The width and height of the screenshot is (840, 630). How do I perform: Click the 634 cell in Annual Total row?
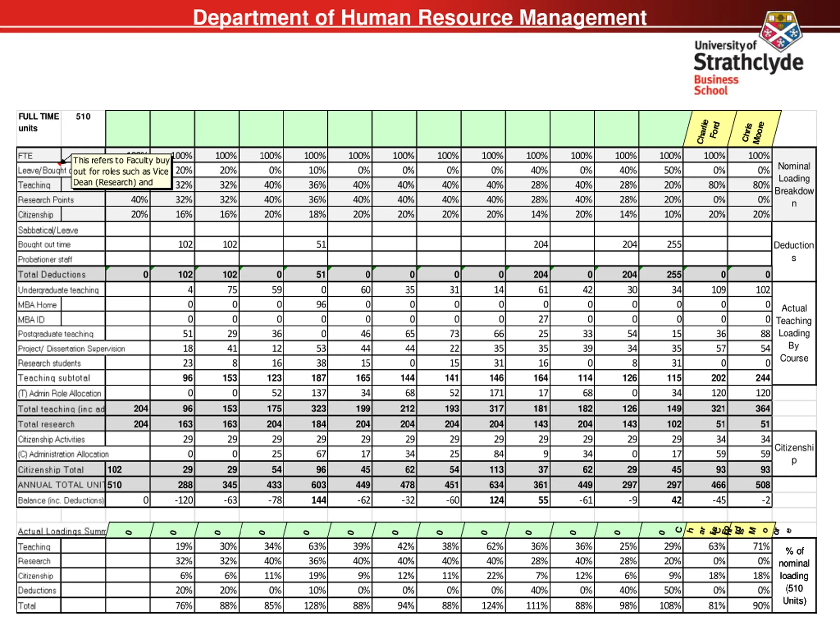[x=483, y=485]
